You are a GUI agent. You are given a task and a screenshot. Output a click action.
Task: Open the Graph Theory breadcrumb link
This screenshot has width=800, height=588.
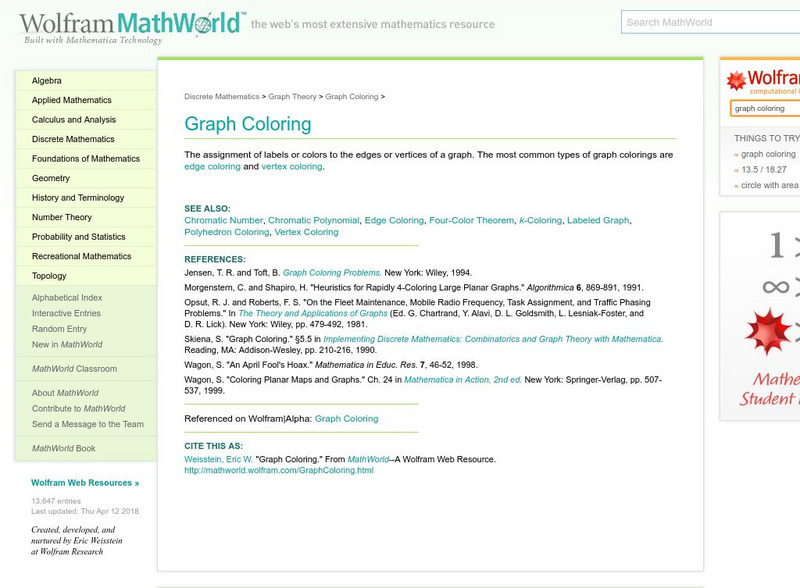286,97
